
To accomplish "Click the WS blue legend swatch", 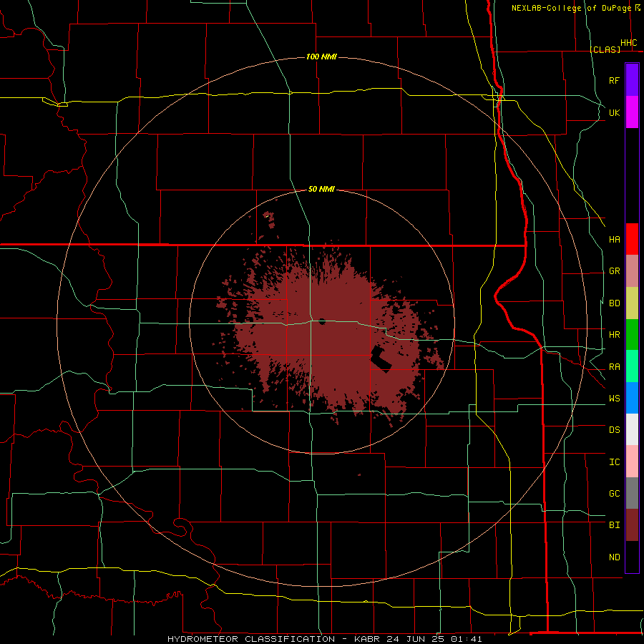I will (x=632, y=398).
